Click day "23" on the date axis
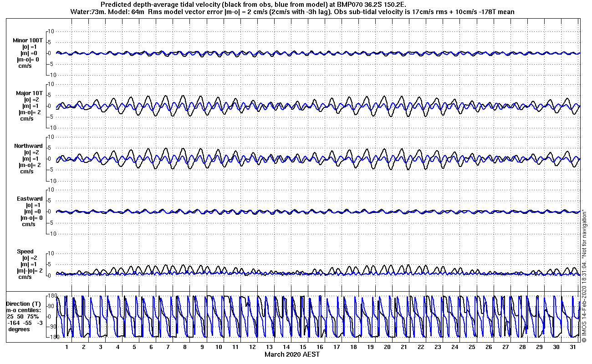Viewport: 592px width, 364px height. pos(438,347)
